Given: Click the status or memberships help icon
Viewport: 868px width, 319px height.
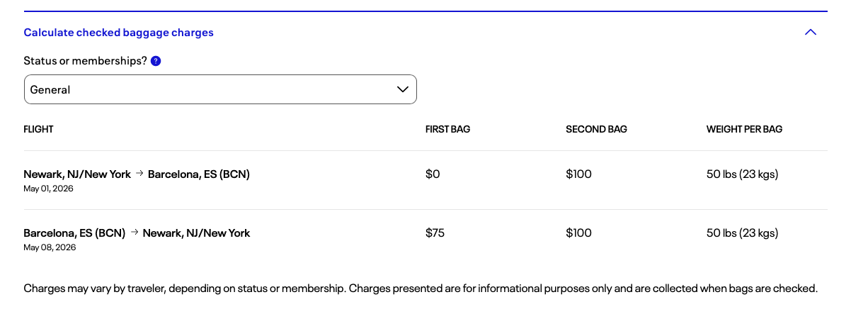Looking at the screenshot, I should [156, 61].
